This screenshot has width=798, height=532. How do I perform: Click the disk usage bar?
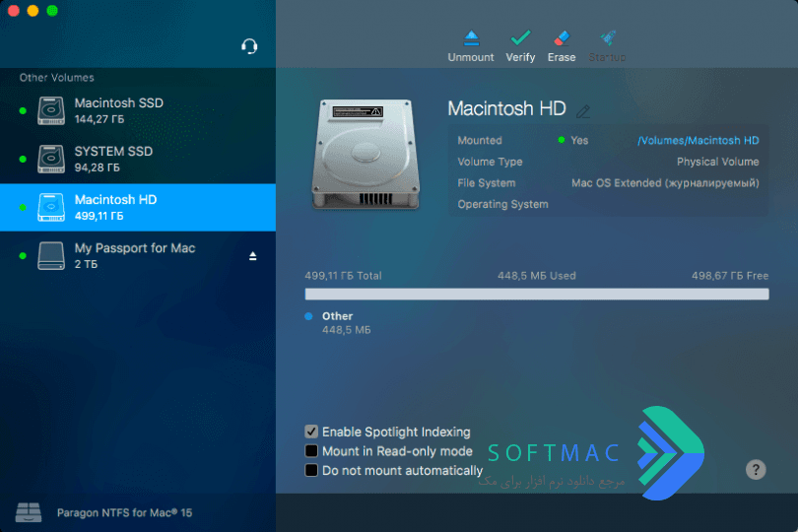[536, 294]
